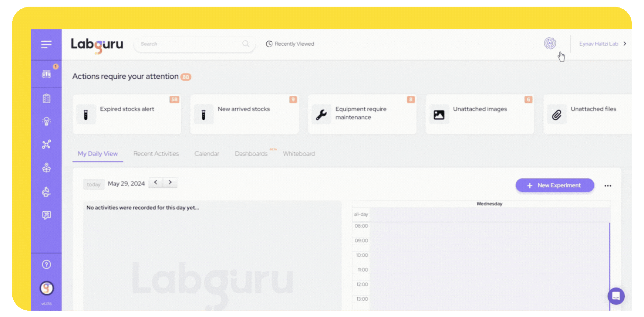Click the New Experiment button
Screen dimensions: 644x317
click(555, 185)
